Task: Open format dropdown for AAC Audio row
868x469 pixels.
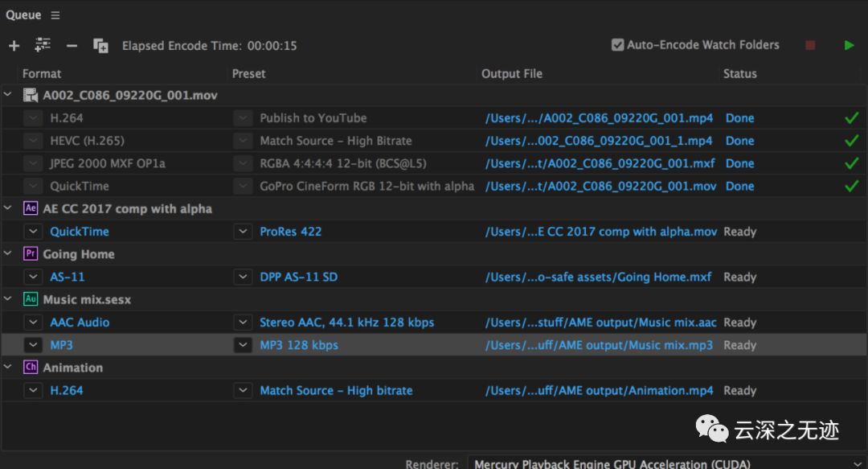Action: (x=33, y=322)
